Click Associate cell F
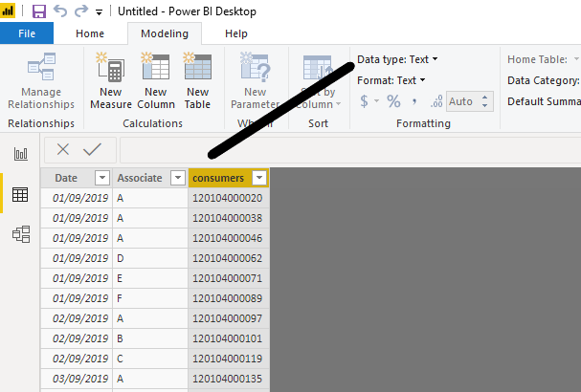The height and width of the screenshot is (392, 581). tap(150, 298)
